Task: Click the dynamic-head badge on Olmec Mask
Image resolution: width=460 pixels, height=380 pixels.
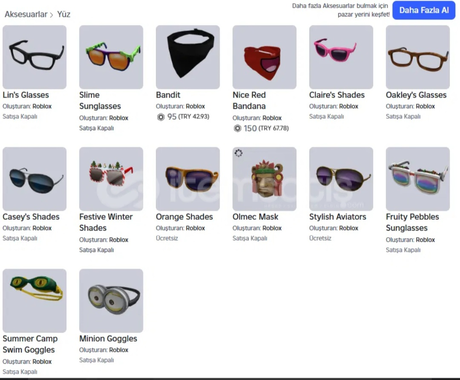Action: point(238,153)
